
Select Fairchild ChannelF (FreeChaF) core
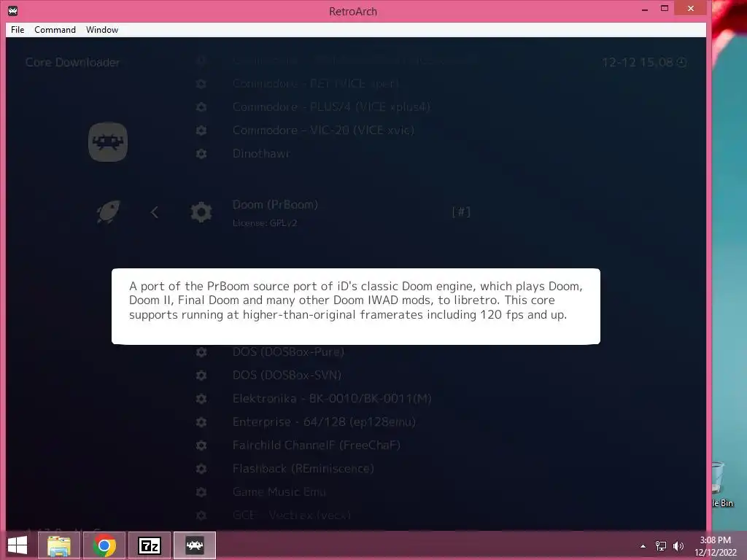pyautogui.click(x=317, y=446)
